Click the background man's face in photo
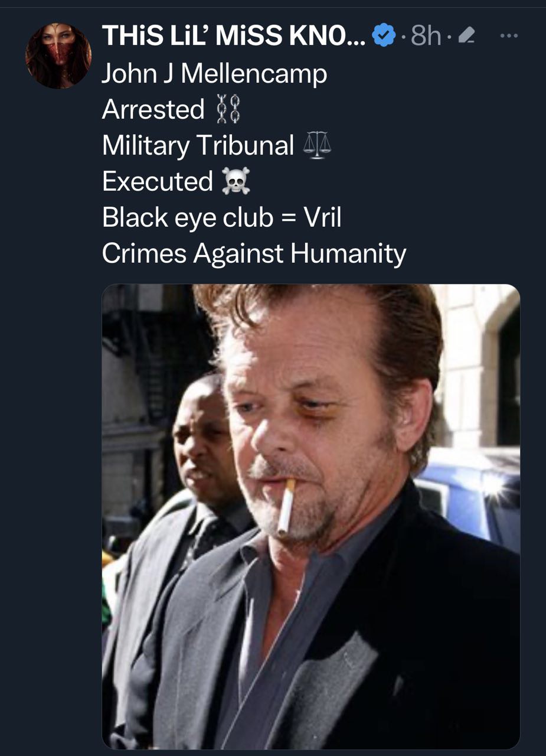The width and height of the screenshot is (546, 756). tap(200, 440)
